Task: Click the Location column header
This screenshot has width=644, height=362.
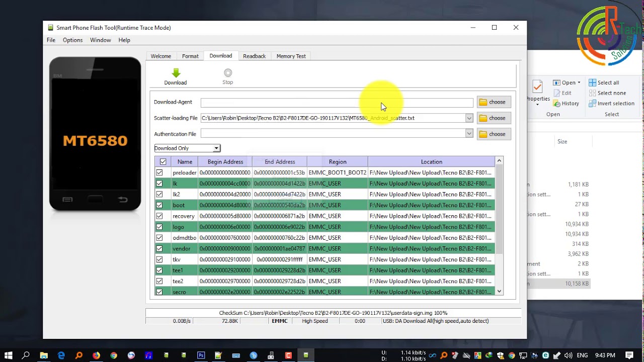Action: 432,162
